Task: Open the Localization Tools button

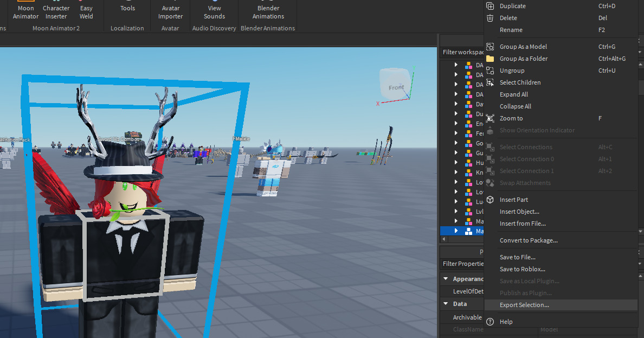Action: 127,8
